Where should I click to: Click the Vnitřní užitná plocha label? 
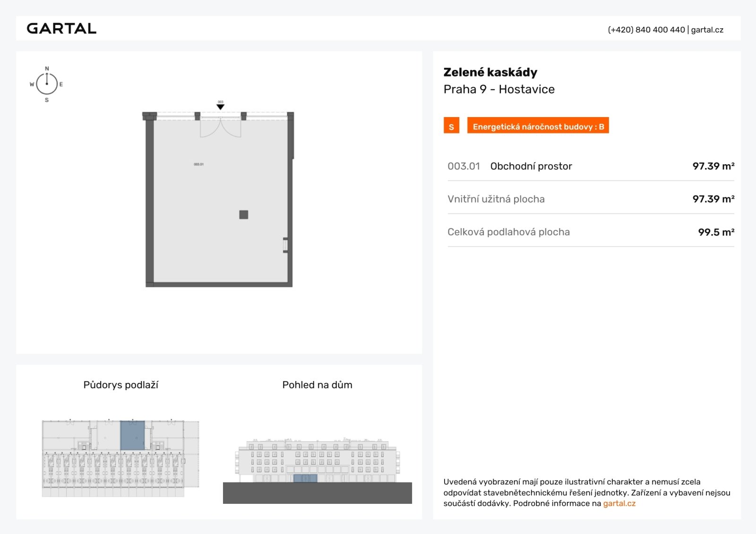[496, 199]
